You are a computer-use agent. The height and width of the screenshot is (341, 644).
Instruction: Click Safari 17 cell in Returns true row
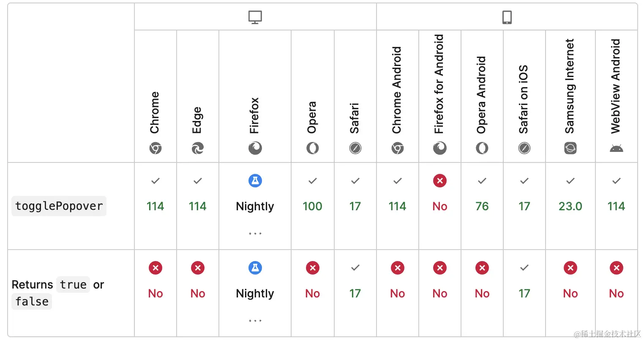point(355,293)
